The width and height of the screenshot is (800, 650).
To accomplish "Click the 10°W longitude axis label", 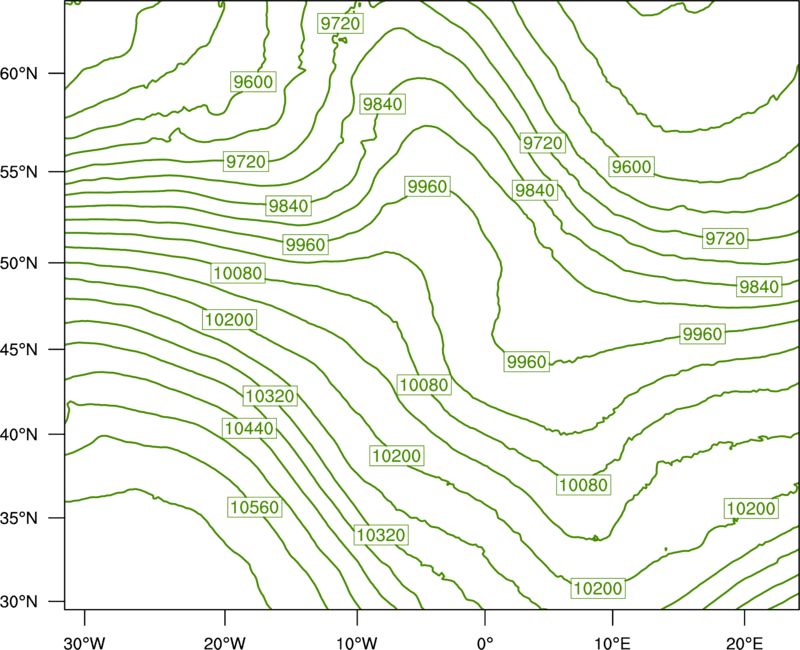I will click(357, 643).
